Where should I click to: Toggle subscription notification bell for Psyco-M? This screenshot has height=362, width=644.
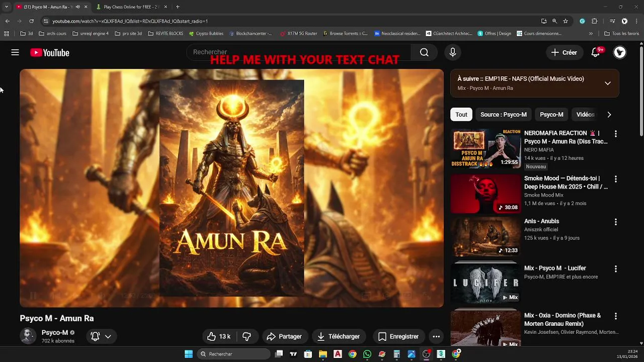point(101,336)
